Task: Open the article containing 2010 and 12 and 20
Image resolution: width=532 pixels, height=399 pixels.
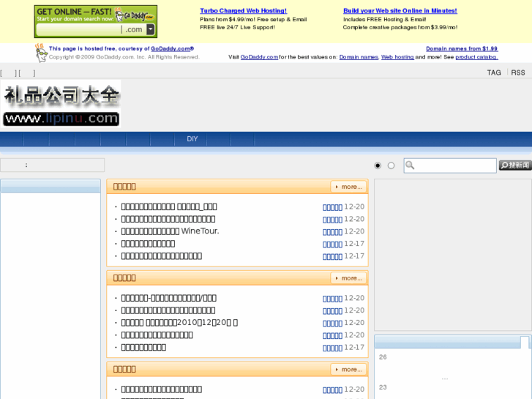Action: coord(179,323)
